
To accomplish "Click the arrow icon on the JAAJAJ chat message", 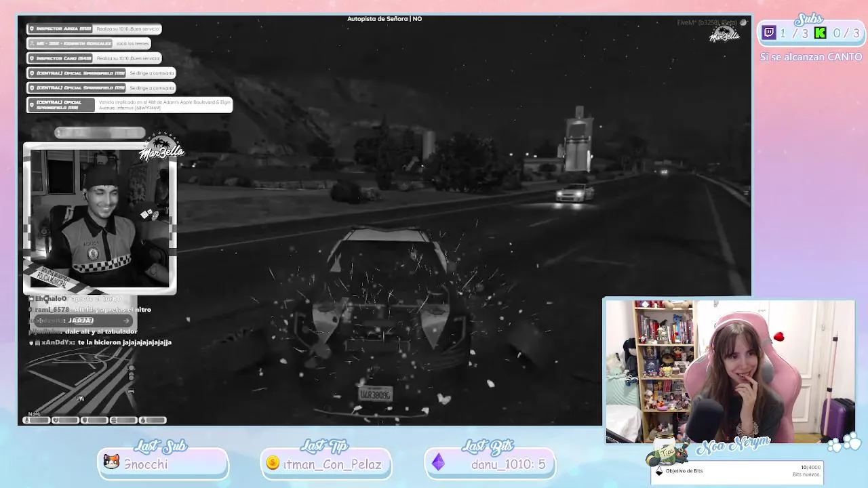I will [125, 321].
